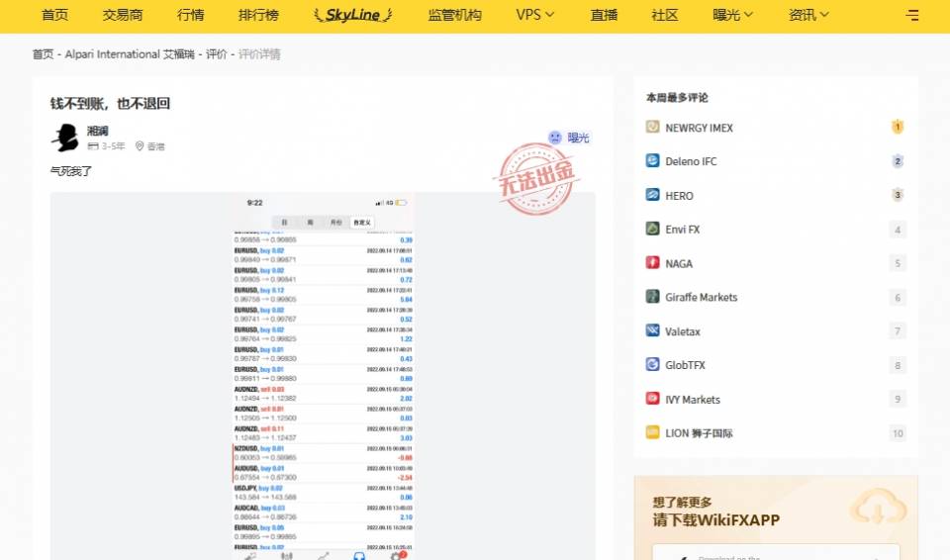
Task: Open the 行情 menu item
Action: 190,15
